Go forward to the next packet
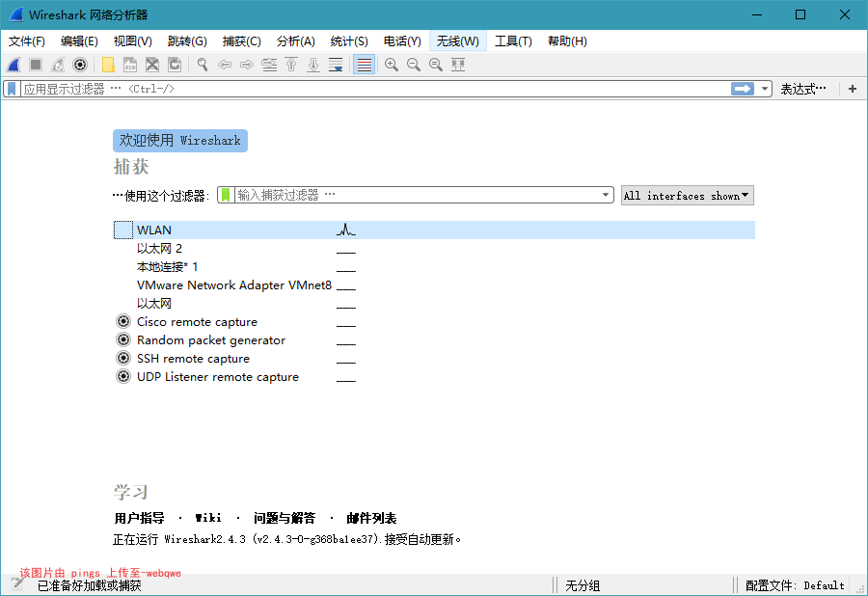 tap(246, 65)
